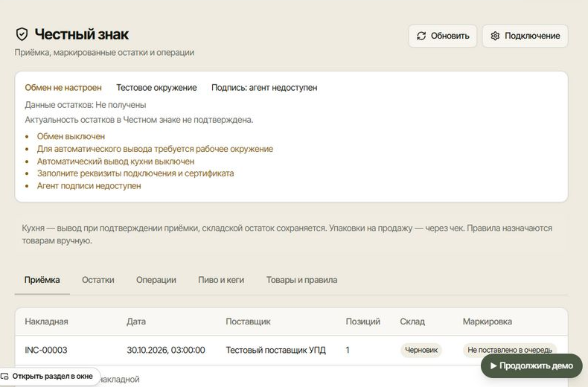This screenshot has width=588, height=387.
Task: Click Открыть раздел в окне button
Action: (50, 376)
